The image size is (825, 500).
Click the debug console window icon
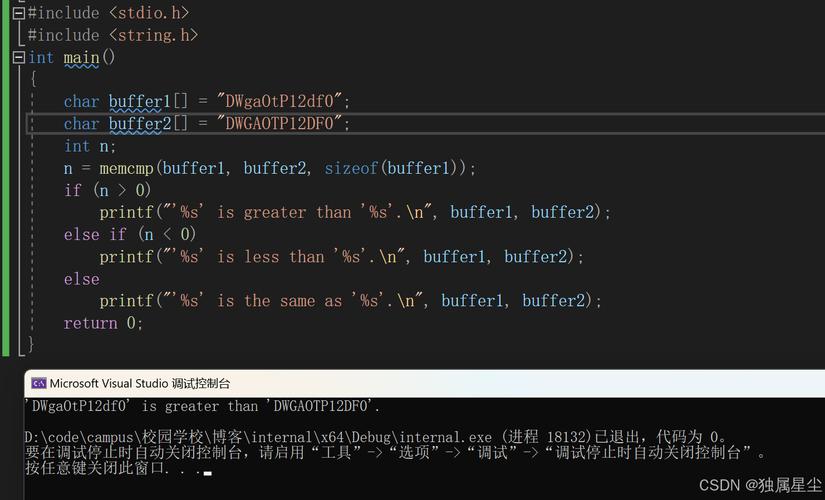click(x=38, y=383)
